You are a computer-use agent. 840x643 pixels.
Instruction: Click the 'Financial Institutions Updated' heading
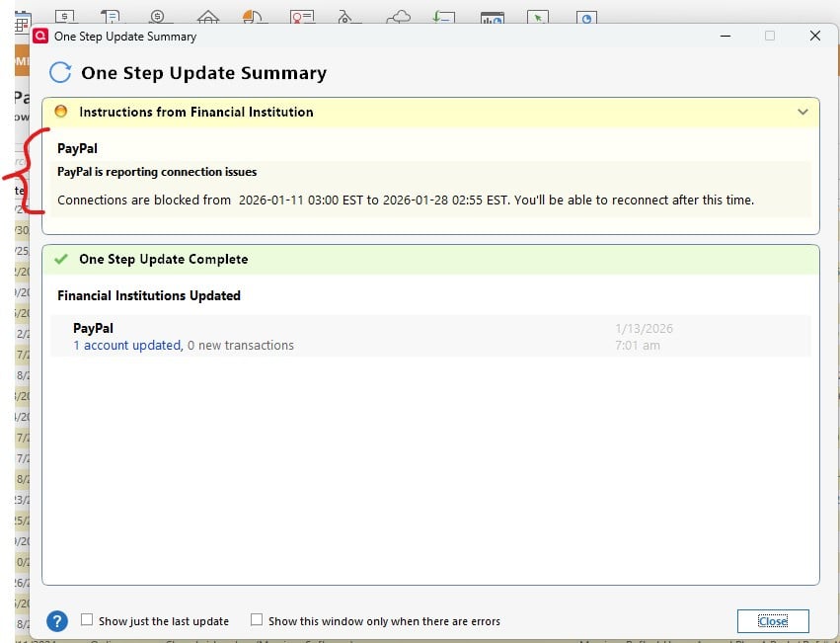click(x=149, y=295)
